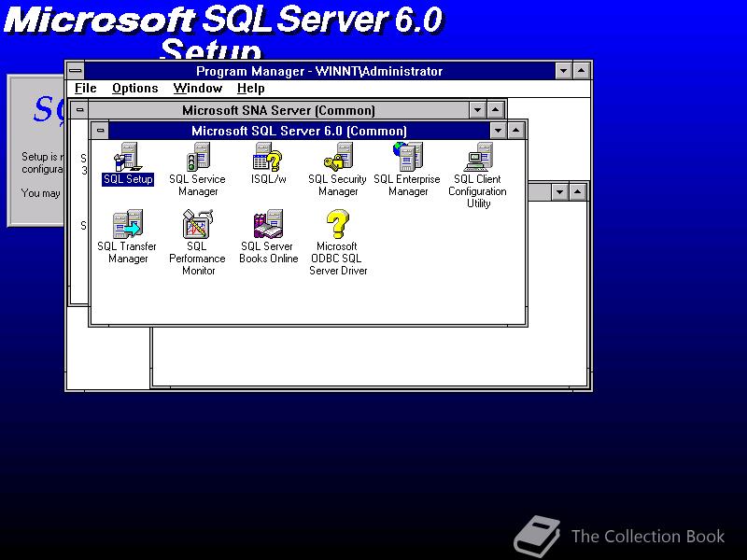Launch the ISQL/w program icon

pyautogui.click(x=268, y=157)
